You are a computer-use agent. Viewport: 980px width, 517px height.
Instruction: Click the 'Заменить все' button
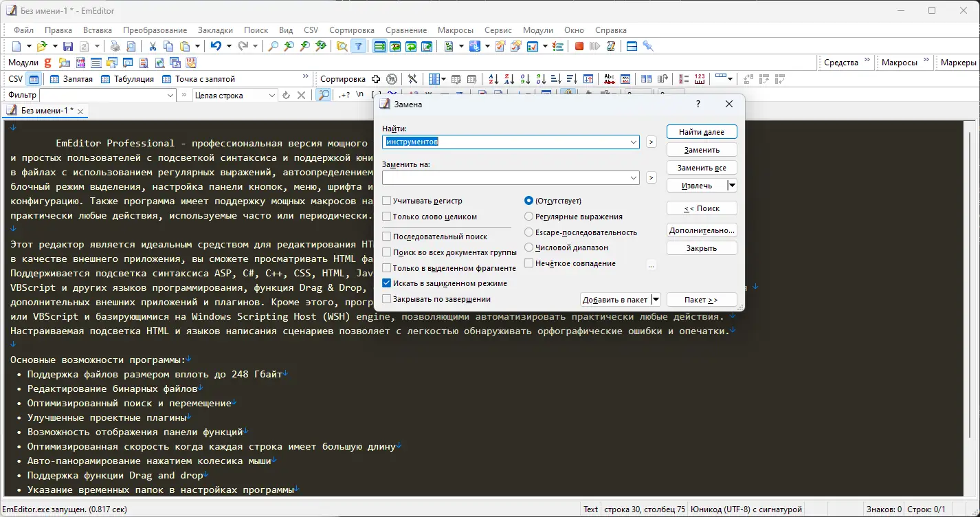[x=702, y=167]
